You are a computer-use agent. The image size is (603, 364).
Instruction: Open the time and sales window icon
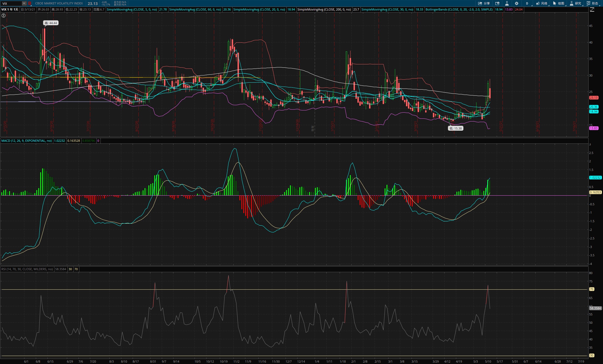(497, 3)
